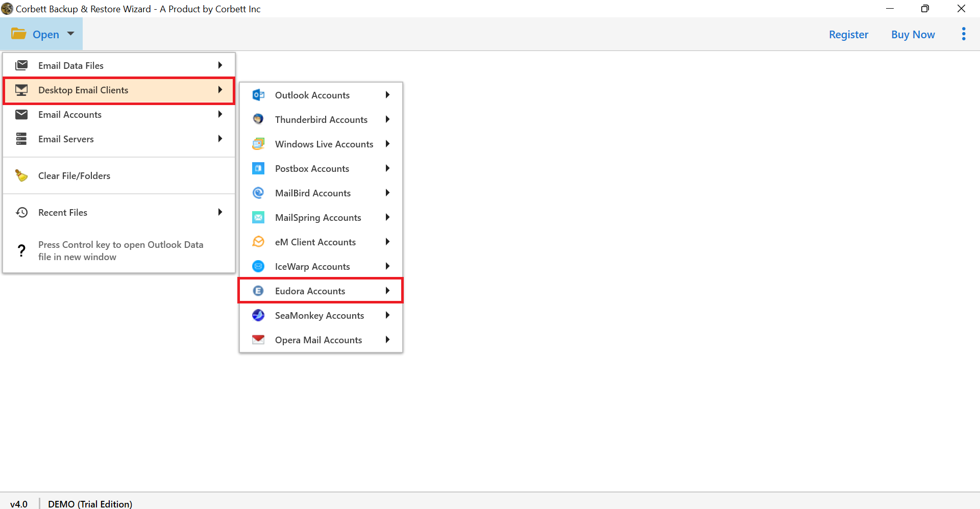Click the SeaMonkey logo icon
Image resolution: width=980 pixels, height=509 pixels.
[x=258, y=315]
